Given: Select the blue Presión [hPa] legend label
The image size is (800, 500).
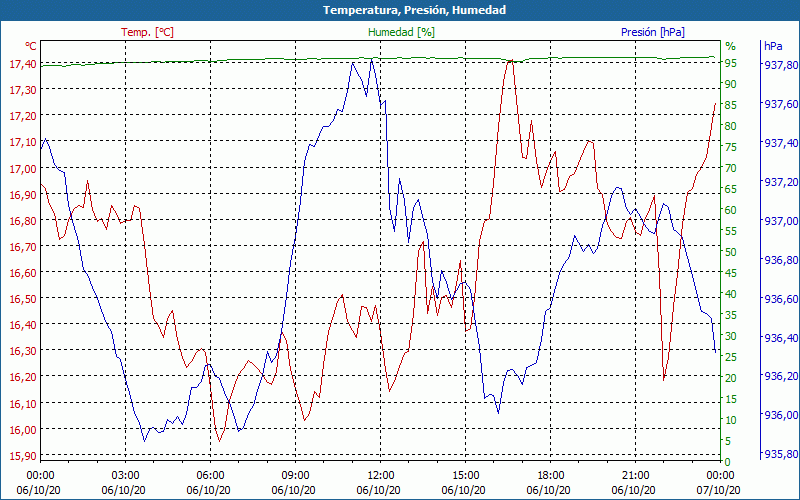Looking at the screenshot, I should tap(653, 32).
